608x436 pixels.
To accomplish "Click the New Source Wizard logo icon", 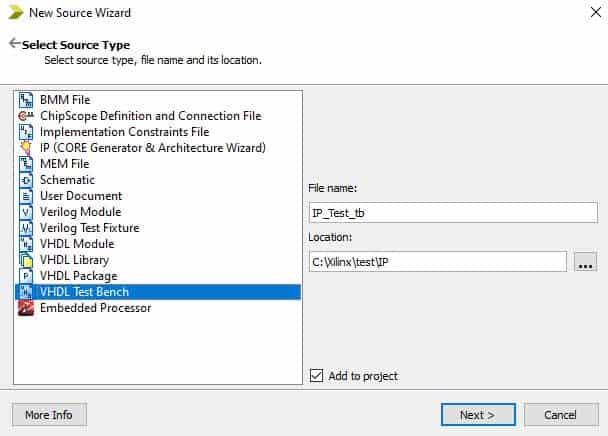I will click(16, 12).
